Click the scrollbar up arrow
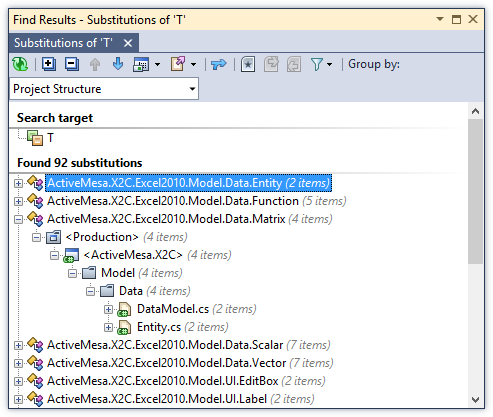This screenshot has height=417, width=493. [476, 112]
